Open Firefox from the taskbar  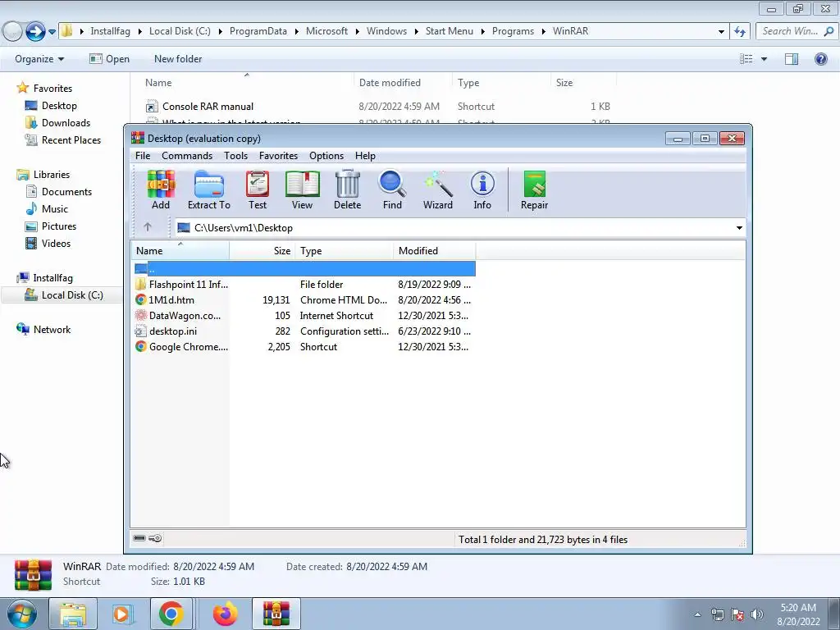point(225,614)
